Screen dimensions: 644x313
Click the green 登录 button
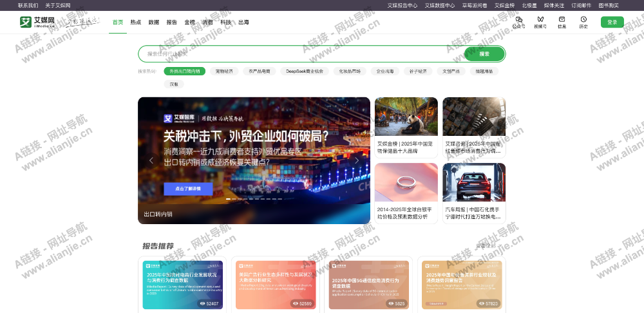612,22
